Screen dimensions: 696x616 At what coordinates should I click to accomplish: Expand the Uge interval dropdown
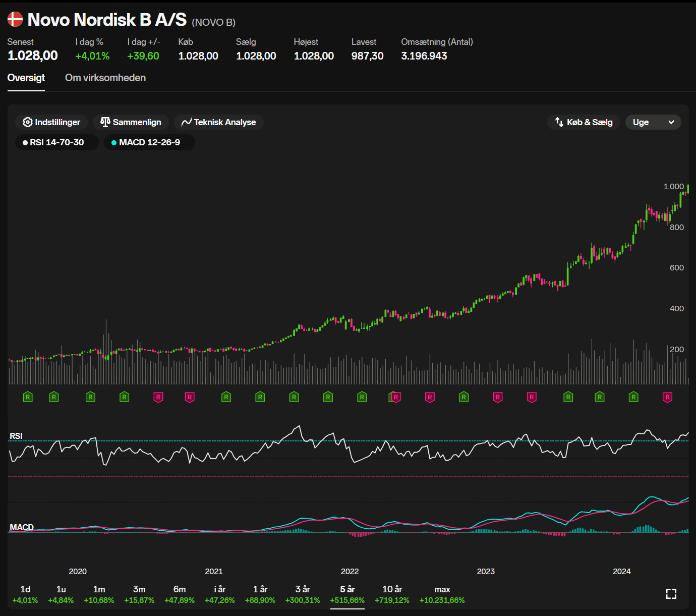(x=653, y=122)
